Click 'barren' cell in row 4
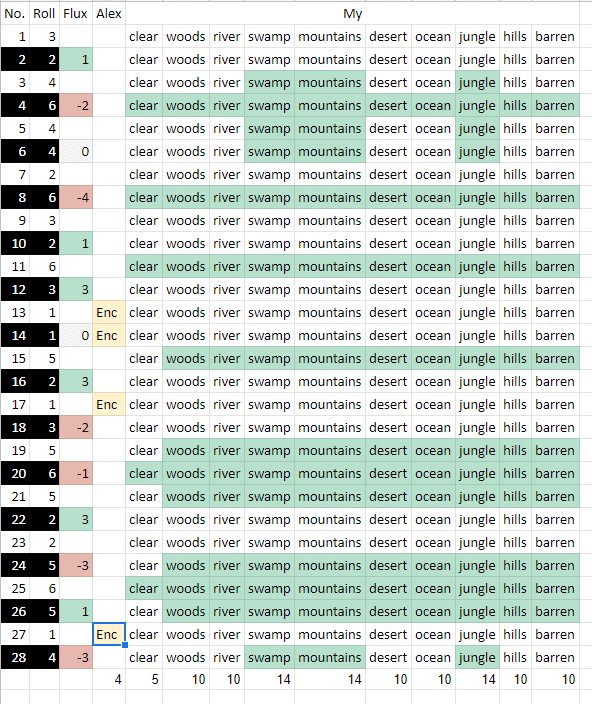The width and height of the screenshot is (592, 704). tap(555, 106)
